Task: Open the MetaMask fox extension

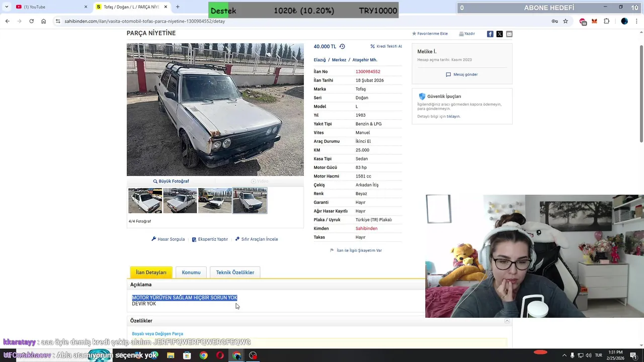Action: (x=594, y=21)
